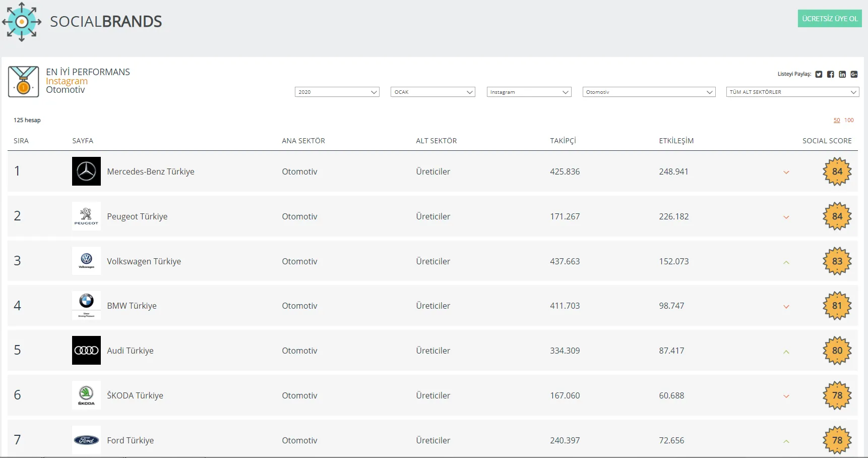This screenshot has width=868, height=458.
Task: Click the ALT SEKTÖR column header
Action: point(437,141)
